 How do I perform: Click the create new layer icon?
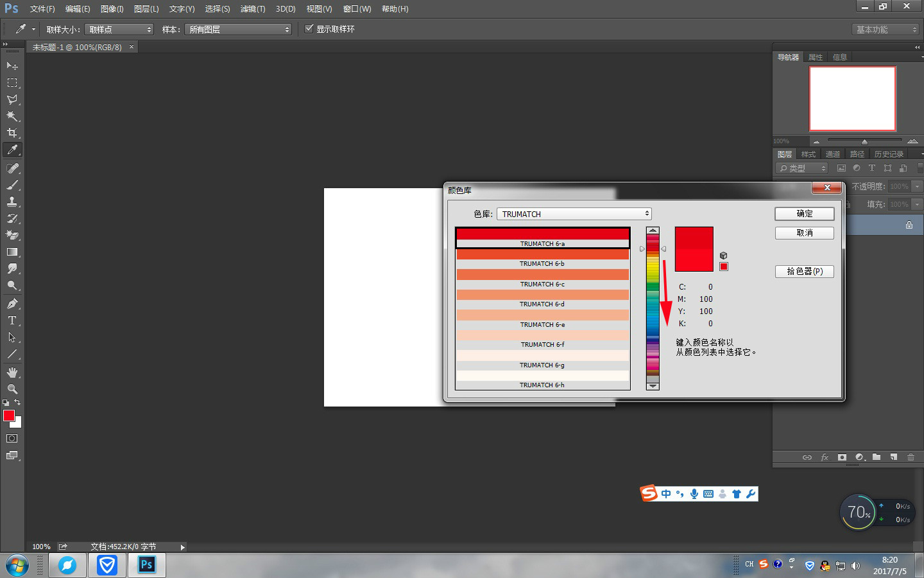click(893, 457)
